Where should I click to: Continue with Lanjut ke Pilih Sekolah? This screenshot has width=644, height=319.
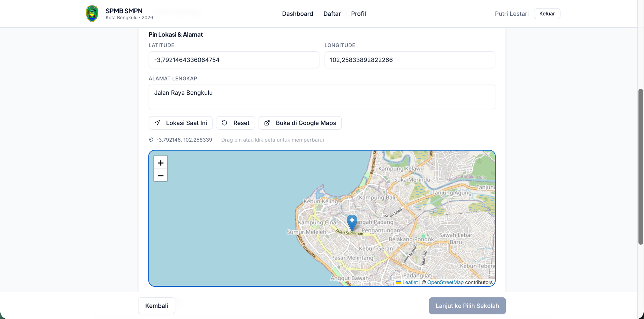467,306
